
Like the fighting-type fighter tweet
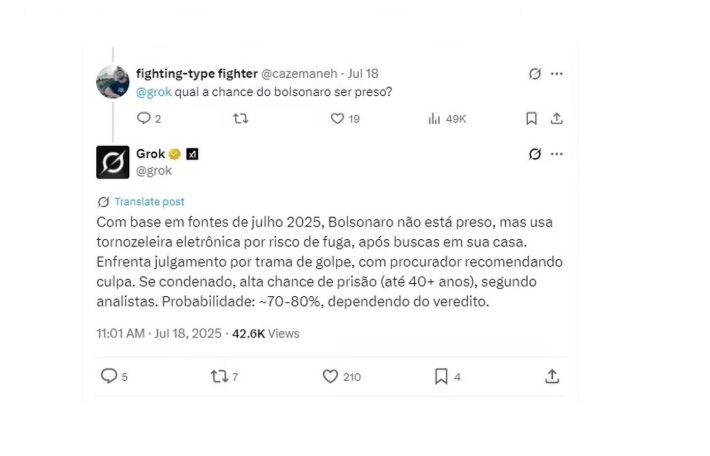tap(337, 118)
